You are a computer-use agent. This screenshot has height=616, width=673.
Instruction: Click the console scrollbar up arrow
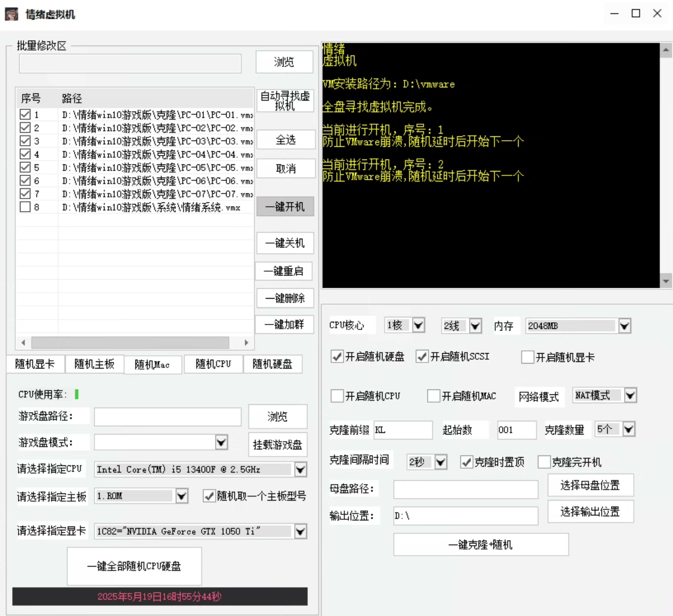click(666, 50)
